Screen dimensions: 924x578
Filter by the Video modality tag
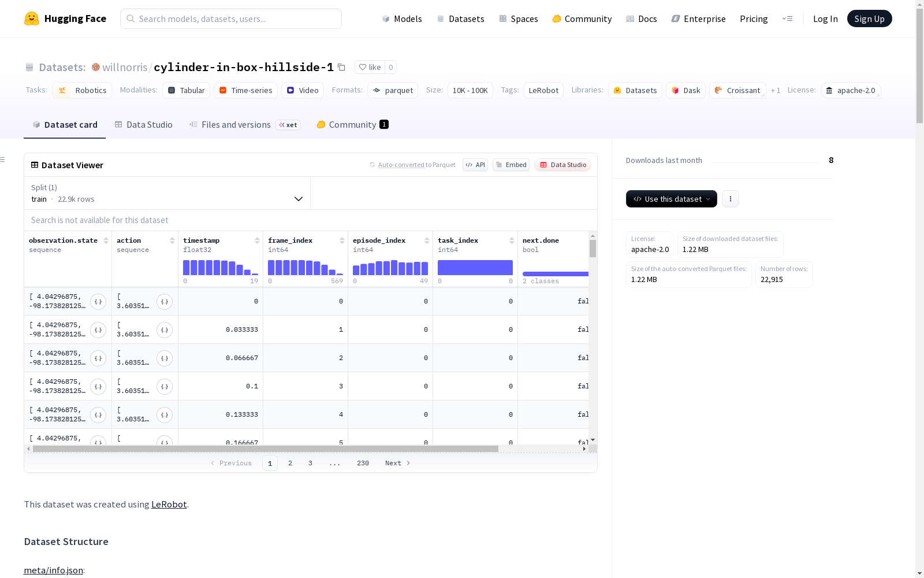[303, 90]
